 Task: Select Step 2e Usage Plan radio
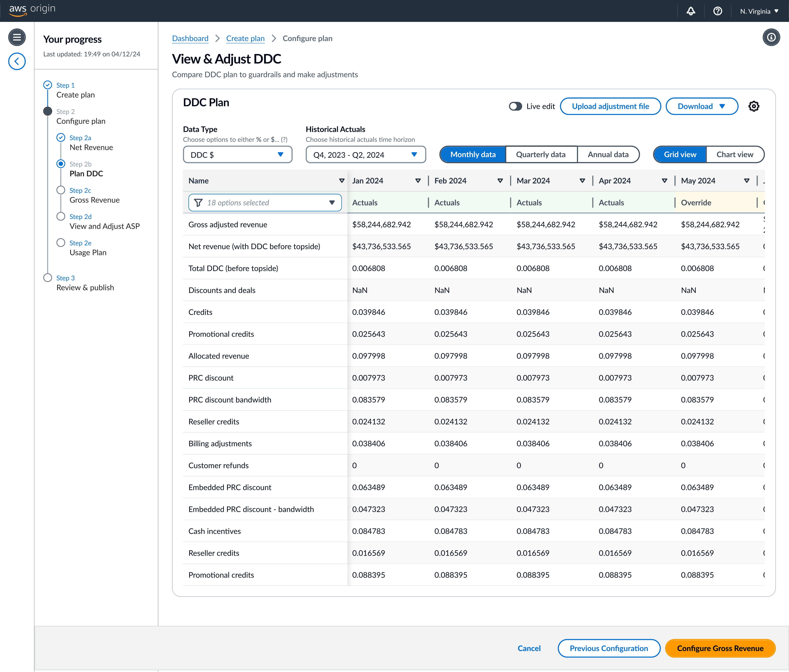point(61,243)
